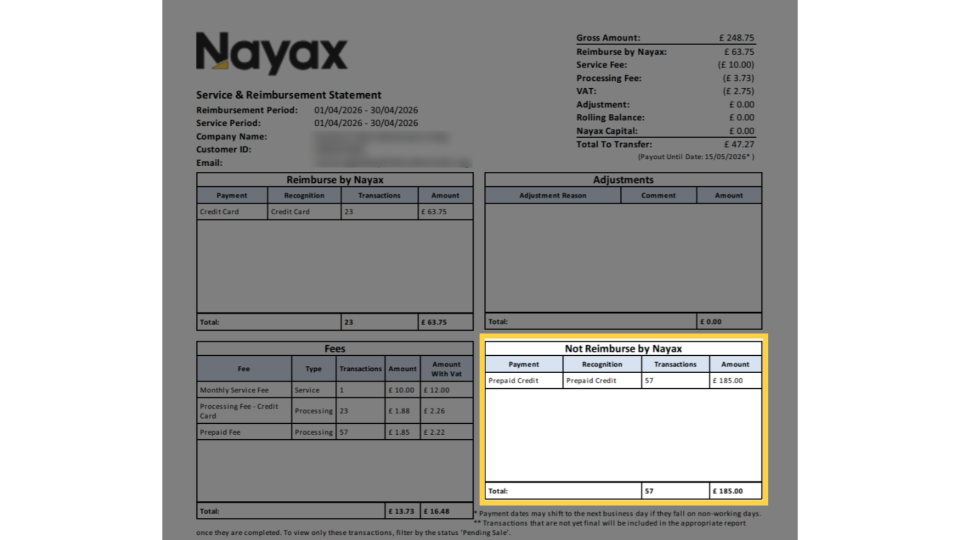The image size is (960, 540).
Task: Click the 'Amount With Vat' column header
Action: pos(446,369)
